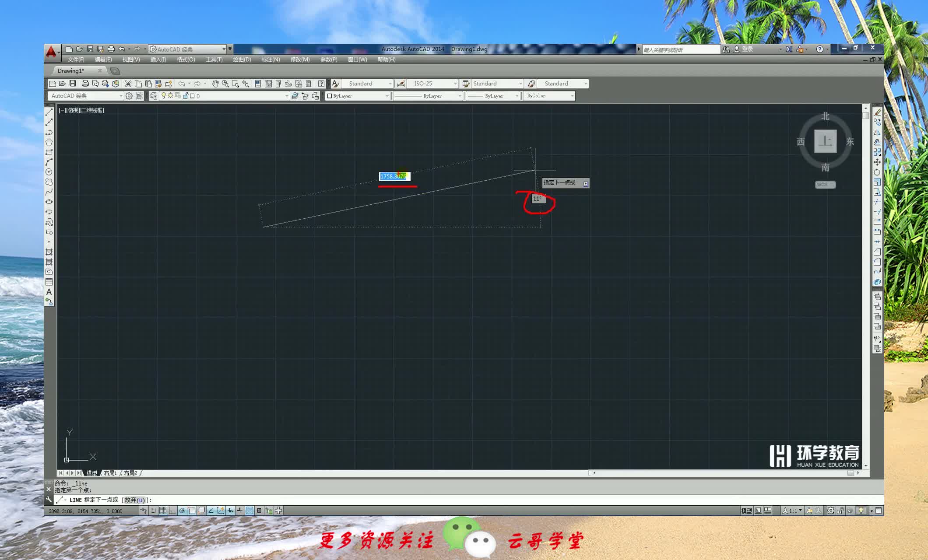Image resolution: width=928 pixels, height=560 pixels.
Task: Click 登录 sign-in button
Action: click(747, 49)
